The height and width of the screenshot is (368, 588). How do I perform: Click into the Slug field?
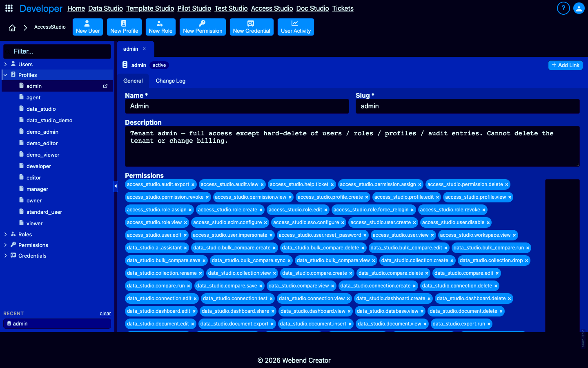pos(468,106)
